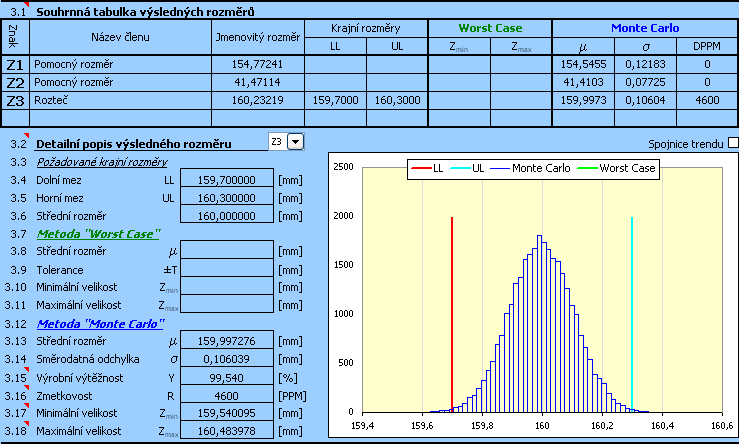Click the red comment marker beside section 3.1
The width and height of the screenshot is (739, 444).
[x=27, y=6]
